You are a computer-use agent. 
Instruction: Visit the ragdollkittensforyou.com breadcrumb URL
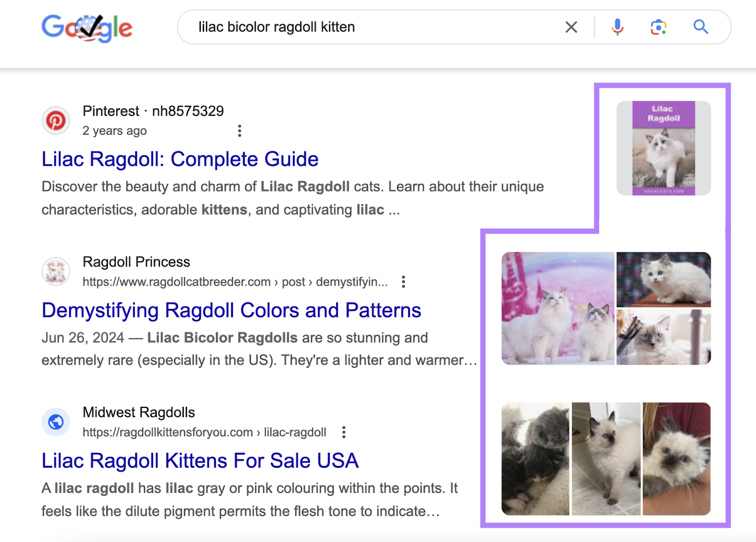(204, 432)
